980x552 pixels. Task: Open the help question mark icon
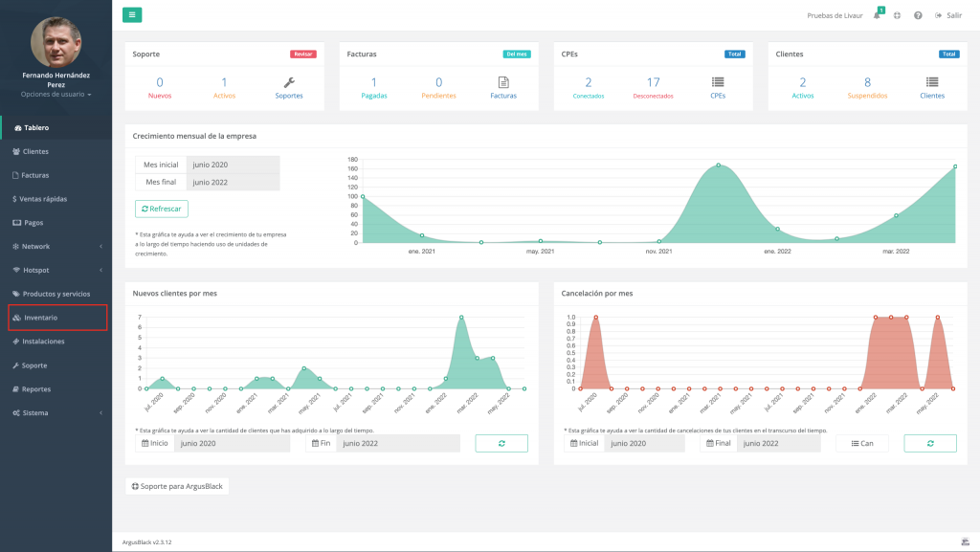[918, 15]
